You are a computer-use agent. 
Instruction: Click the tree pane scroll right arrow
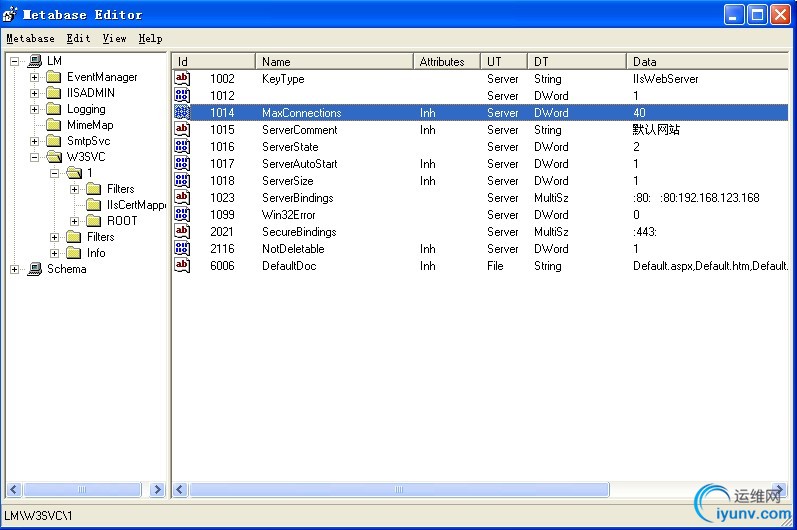point(158,489)
